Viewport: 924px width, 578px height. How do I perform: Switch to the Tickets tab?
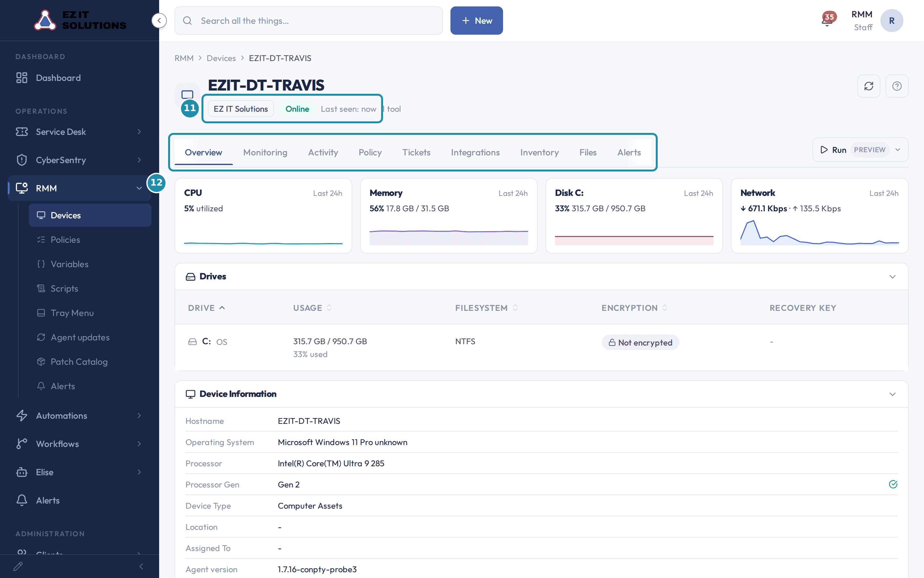416,153
